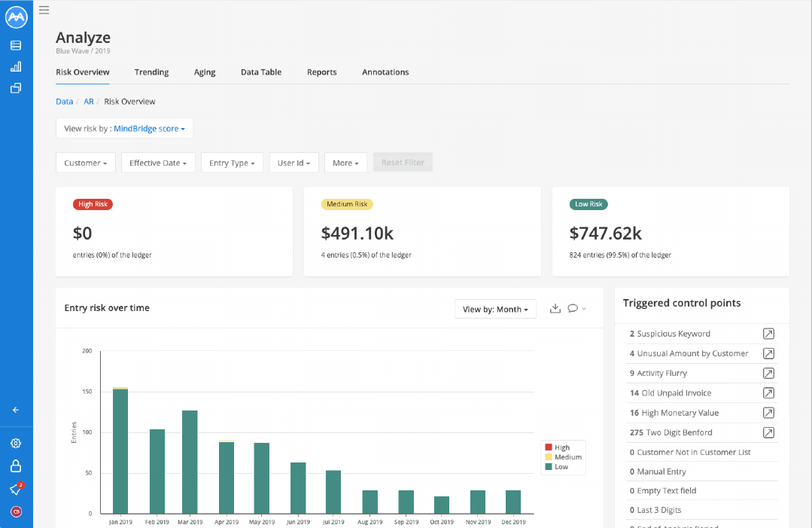The image size is (812, 528).
Task: Click the Low Risk badge
Action: click(588, 204)
